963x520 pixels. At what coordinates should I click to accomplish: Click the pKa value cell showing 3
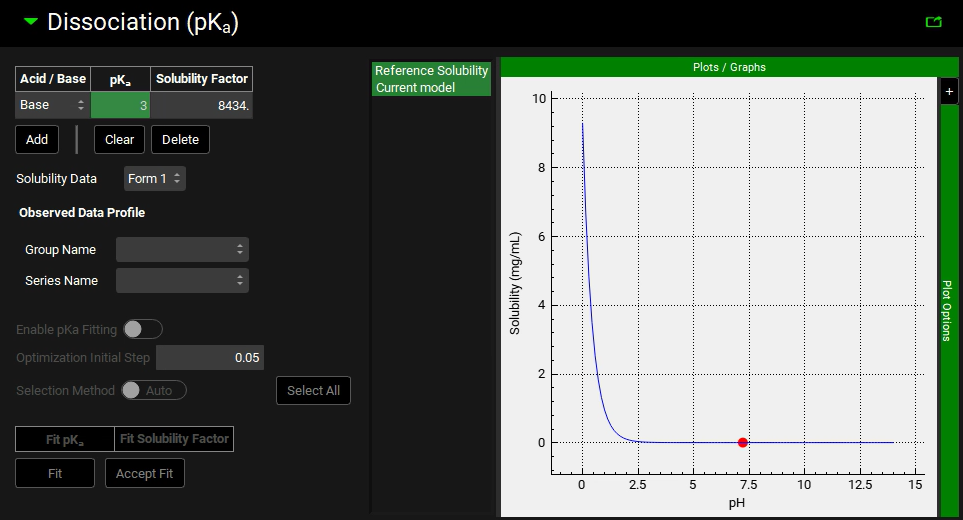[x=120, y=105]
